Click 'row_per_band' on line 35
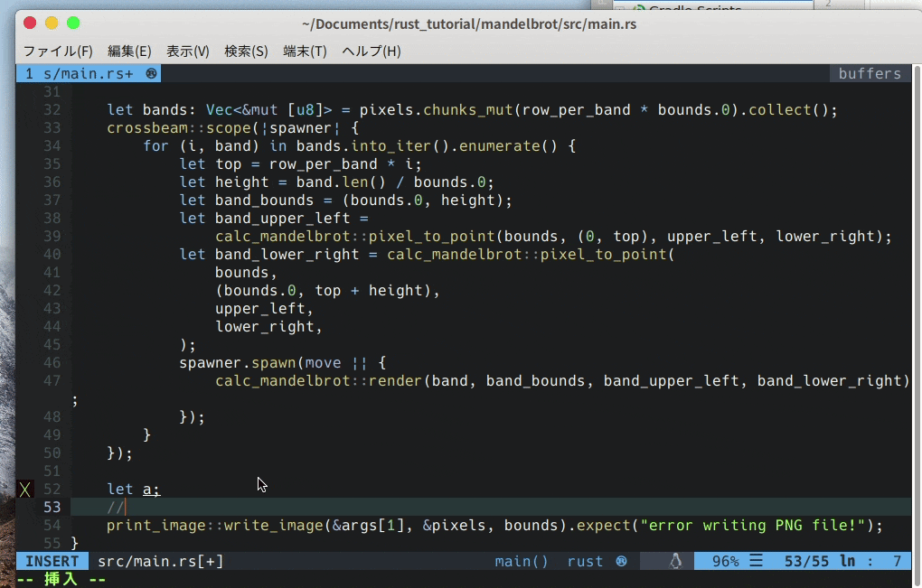This screenshot has height=588, width=922. (323, 163)
